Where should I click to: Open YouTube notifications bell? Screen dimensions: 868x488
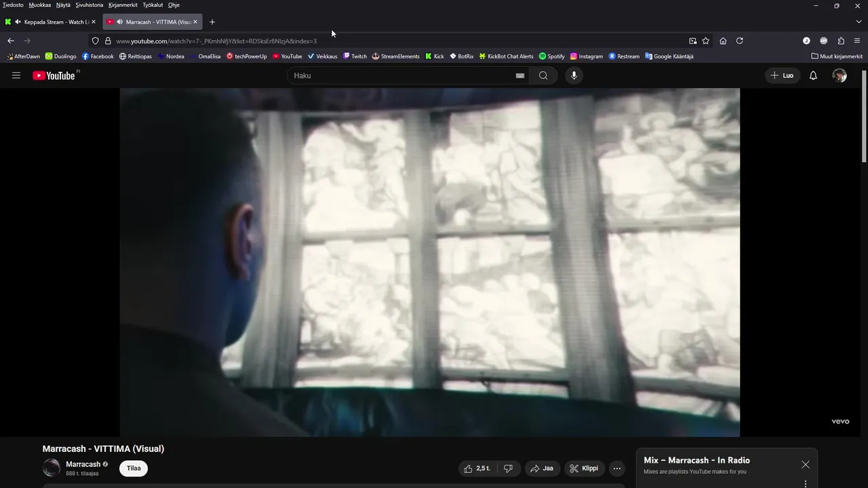(x=813, y=75)
